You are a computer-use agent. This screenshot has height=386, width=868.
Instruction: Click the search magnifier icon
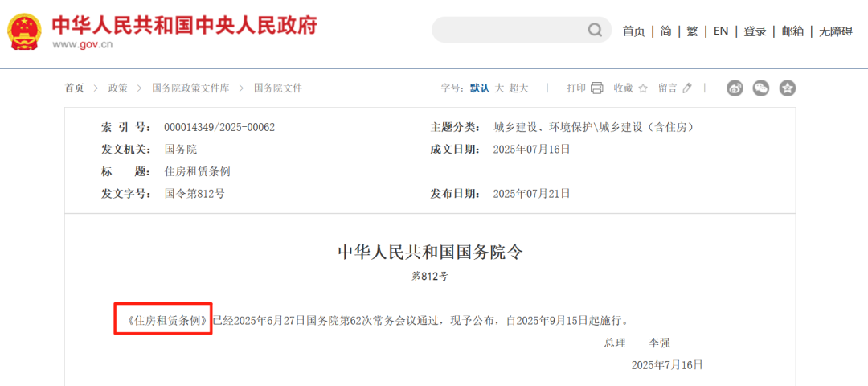pyautogui.click(x=595, y=30)
